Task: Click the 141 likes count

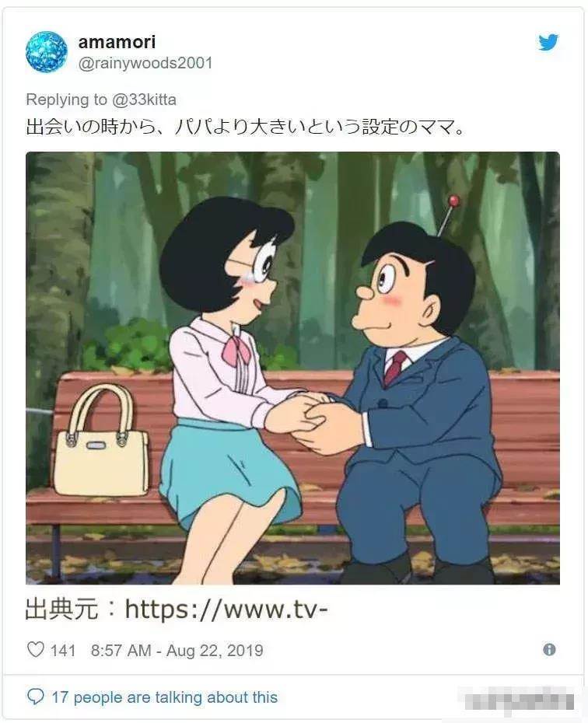Action: (x=63, y=650)
